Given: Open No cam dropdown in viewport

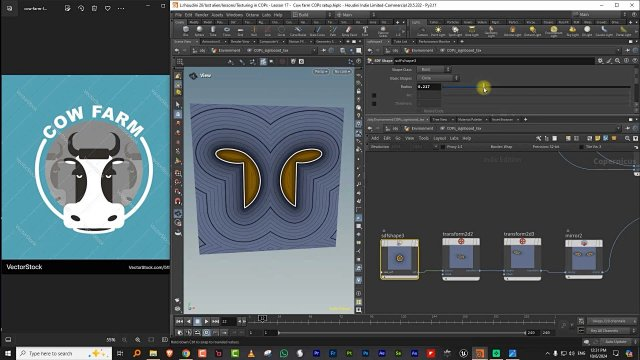Looking at the screenshot, I should 342,72.
